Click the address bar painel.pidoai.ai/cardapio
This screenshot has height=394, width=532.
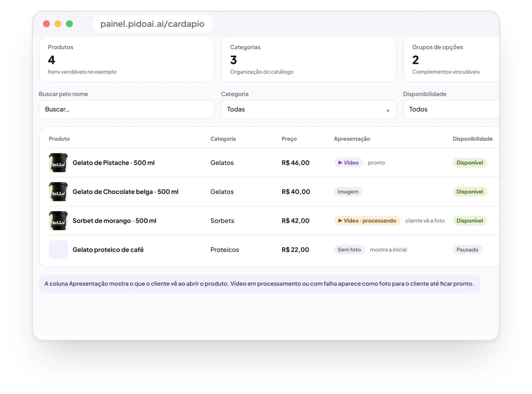[x=153, y=24]
